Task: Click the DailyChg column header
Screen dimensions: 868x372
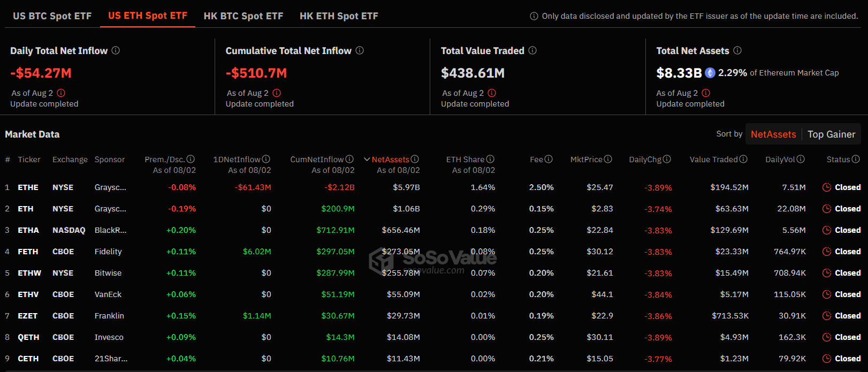Action: [x=645, y=160]
